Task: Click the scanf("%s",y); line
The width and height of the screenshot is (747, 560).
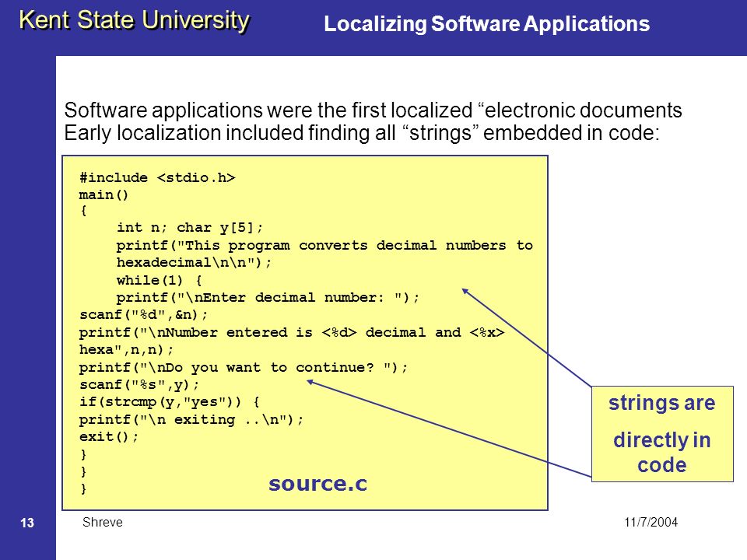Action: point(139,385)
